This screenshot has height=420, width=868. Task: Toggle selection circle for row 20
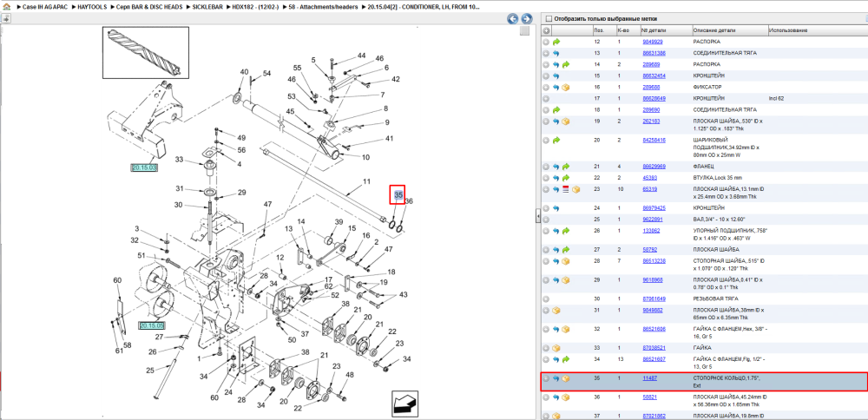click(x=546, y=140)
